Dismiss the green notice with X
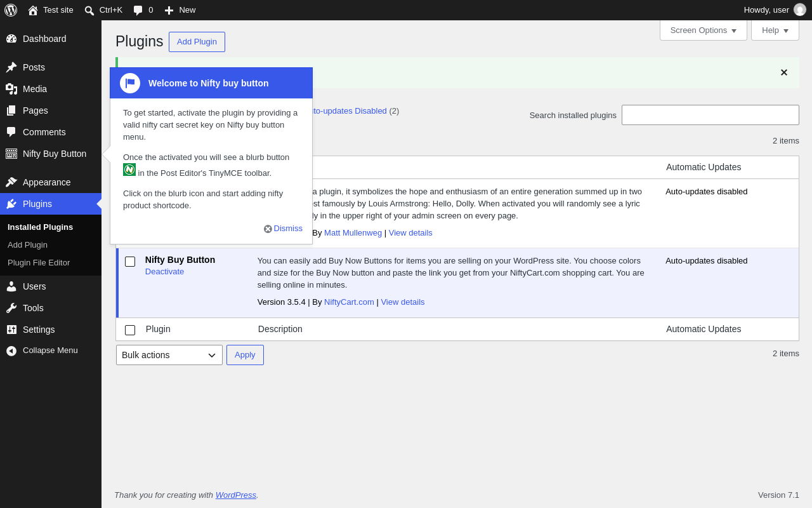The image size is (812, 508). (x=784, y=72)
